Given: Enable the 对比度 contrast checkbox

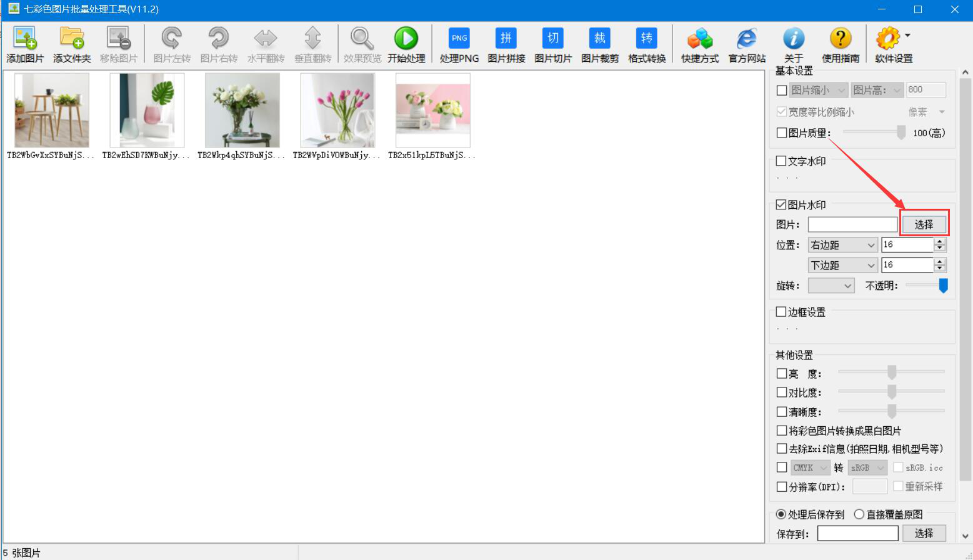Looking at the screenshot, I should (x=782, y=392).
